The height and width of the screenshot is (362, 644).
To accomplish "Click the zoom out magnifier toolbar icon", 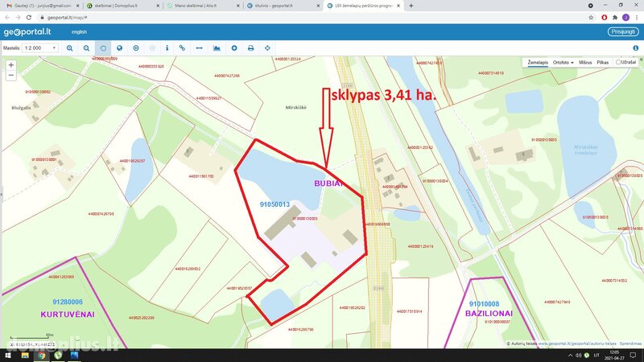I will click(86, 48).
